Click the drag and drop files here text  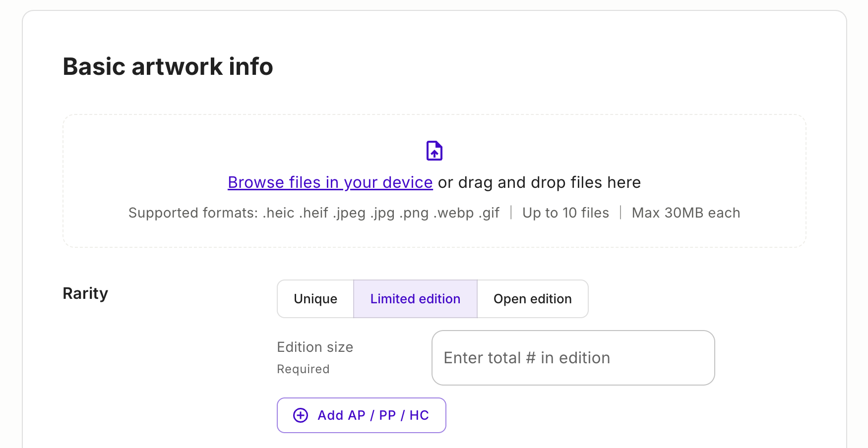tap(550, 182)
